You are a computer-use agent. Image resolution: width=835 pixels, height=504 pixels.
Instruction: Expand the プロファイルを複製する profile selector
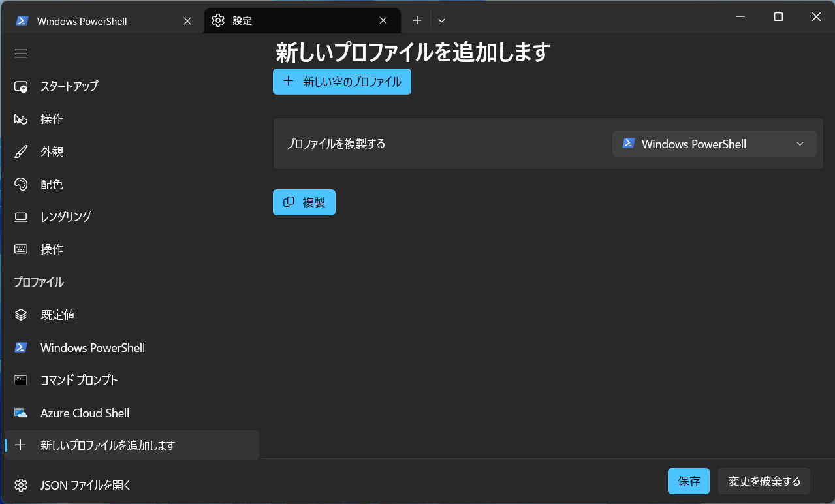(714, 144)
